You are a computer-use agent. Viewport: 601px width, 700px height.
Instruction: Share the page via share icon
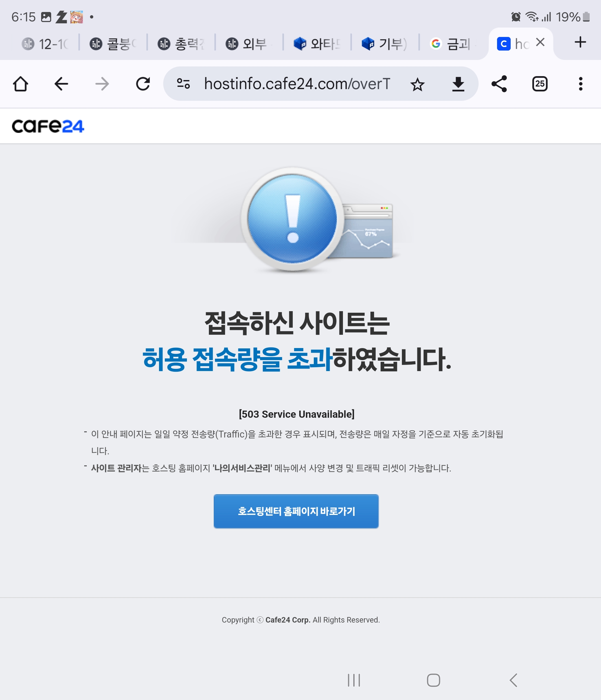[x=499, y=84]
